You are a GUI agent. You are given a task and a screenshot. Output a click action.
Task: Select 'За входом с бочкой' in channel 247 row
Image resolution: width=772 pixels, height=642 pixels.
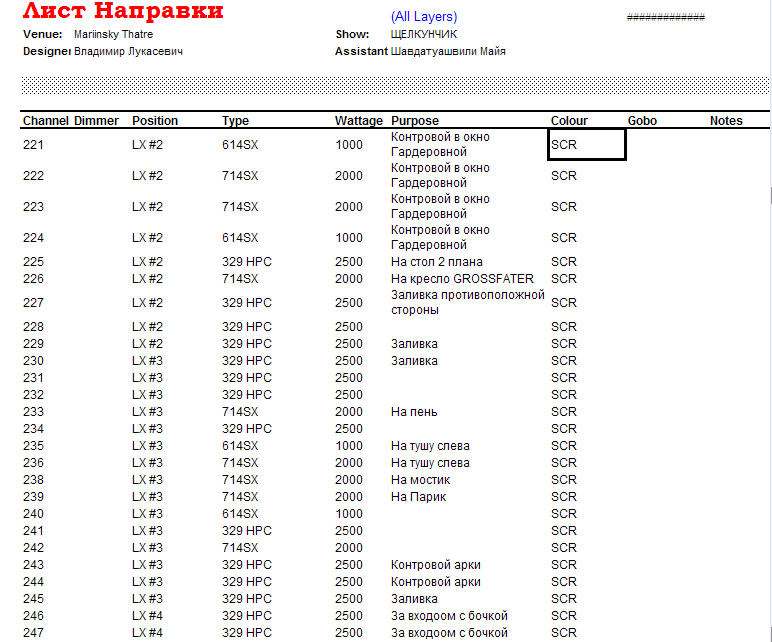pyautogui.click(x=449, y=633)
